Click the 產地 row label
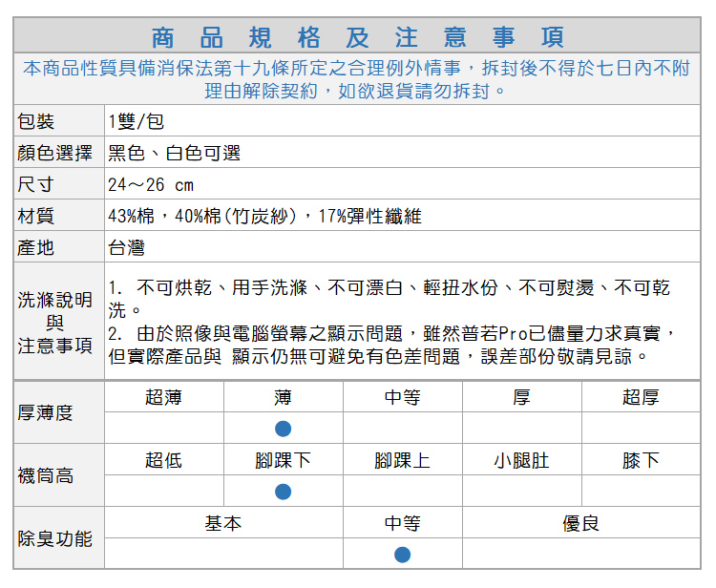Screen dimensions: 716x588 (x=36, y=247)
